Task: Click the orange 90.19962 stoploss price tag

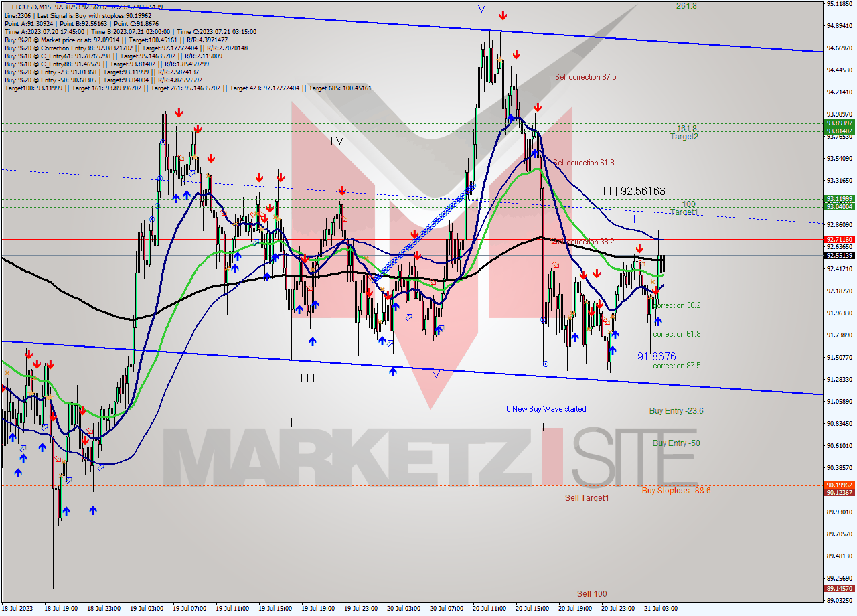Action: [840, 485]
